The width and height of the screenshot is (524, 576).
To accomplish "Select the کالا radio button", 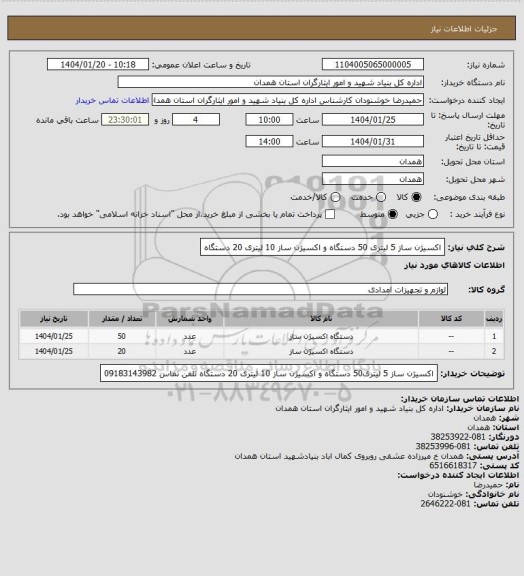I will [x=416, y=197].
